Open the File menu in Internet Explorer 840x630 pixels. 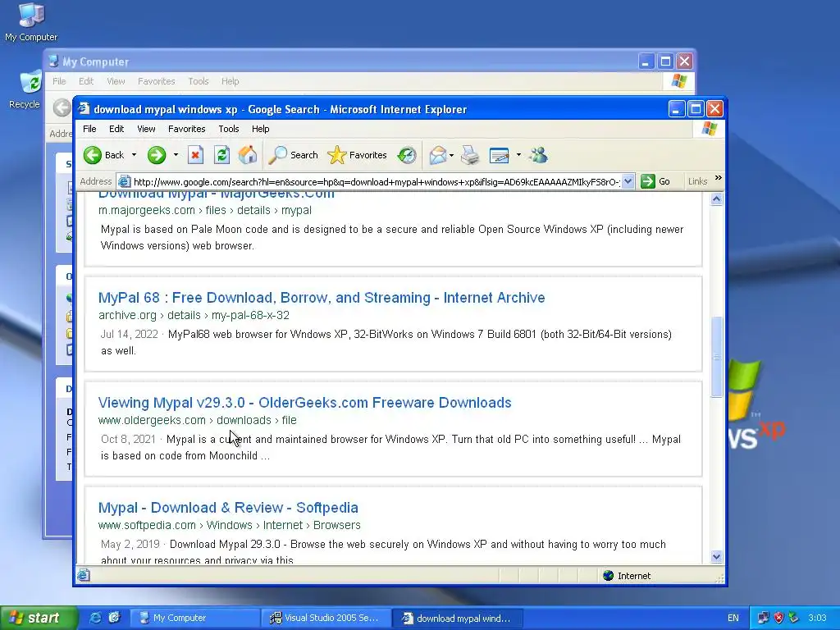tap(89, 129)
